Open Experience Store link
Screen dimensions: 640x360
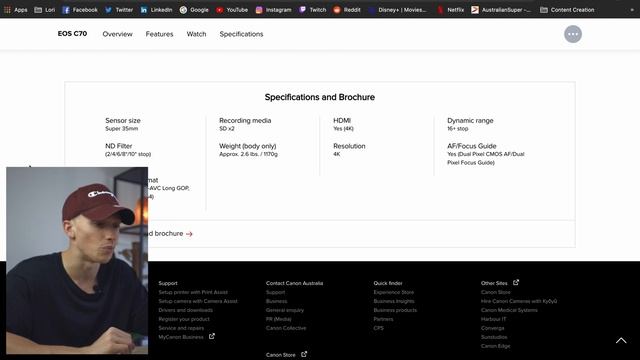click(393, 292)
